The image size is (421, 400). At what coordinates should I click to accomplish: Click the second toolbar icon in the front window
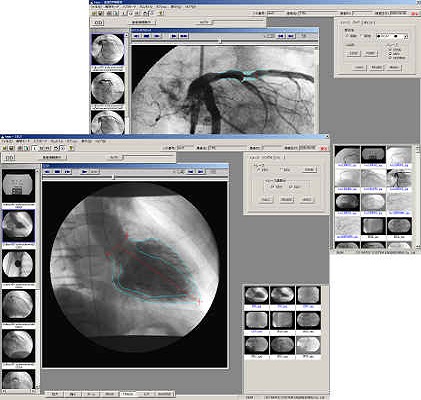(x=11, y=148)
